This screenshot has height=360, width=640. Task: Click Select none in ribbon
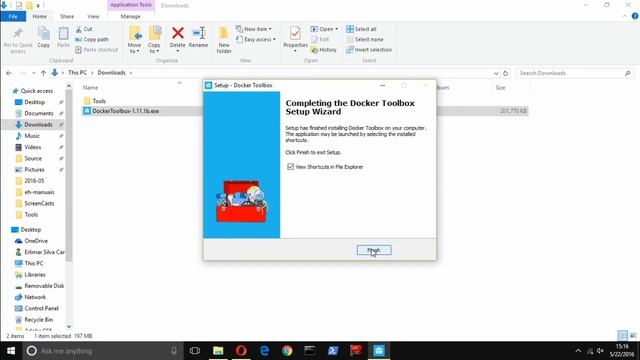point(364,40)
